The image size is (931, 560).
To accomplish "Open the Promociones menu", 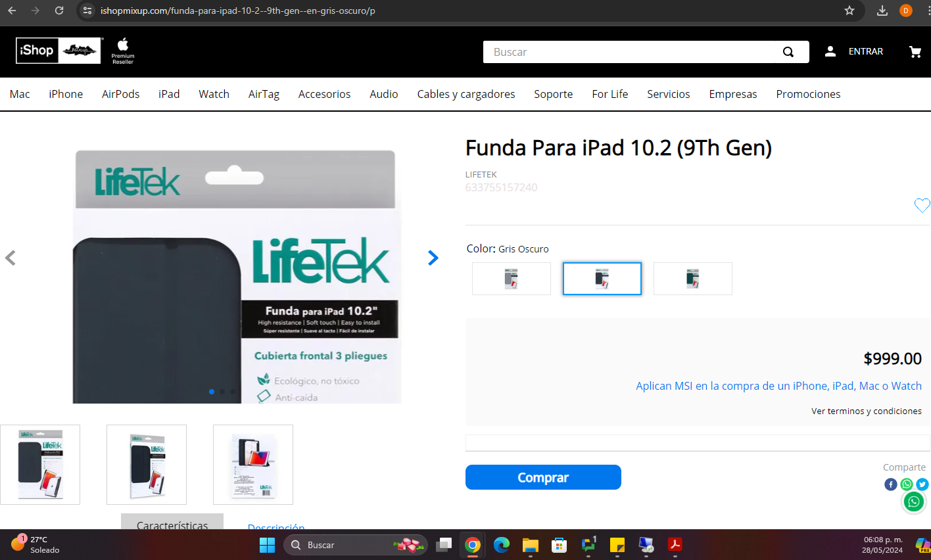I will 808,94.
